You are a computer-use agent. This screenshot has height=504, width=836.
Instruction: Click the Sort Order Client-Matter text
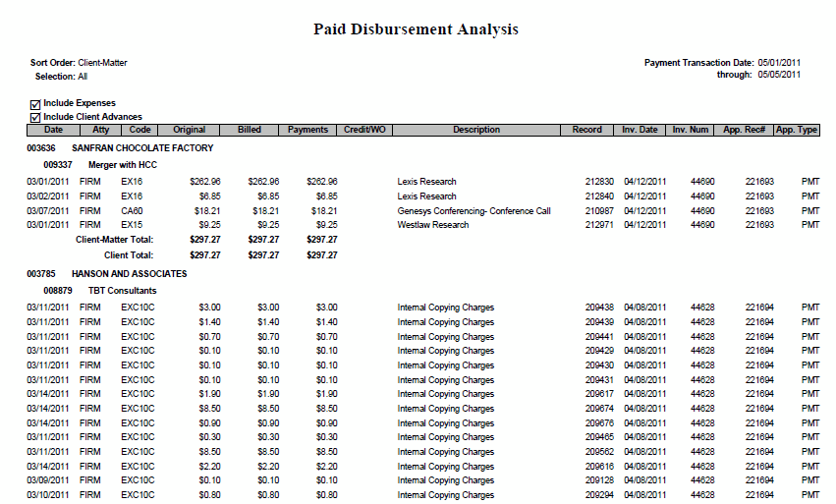pyautogui.click(x=79, y=63)
